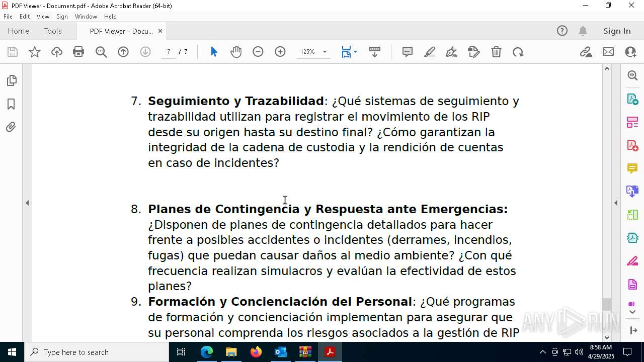The height and width of the screenshot is (362, 644).
Task: Send file by email icon
Action: coord(608,52)
